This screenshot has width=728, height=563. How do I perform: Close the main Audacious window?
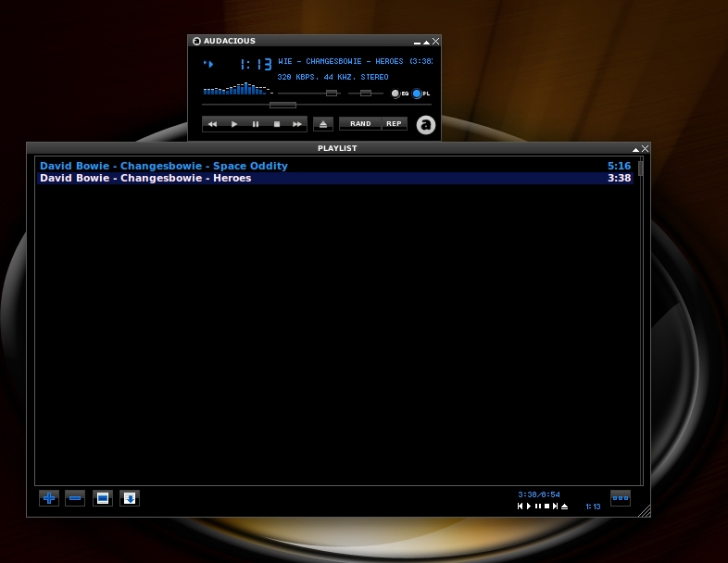(x=436, y=42)
